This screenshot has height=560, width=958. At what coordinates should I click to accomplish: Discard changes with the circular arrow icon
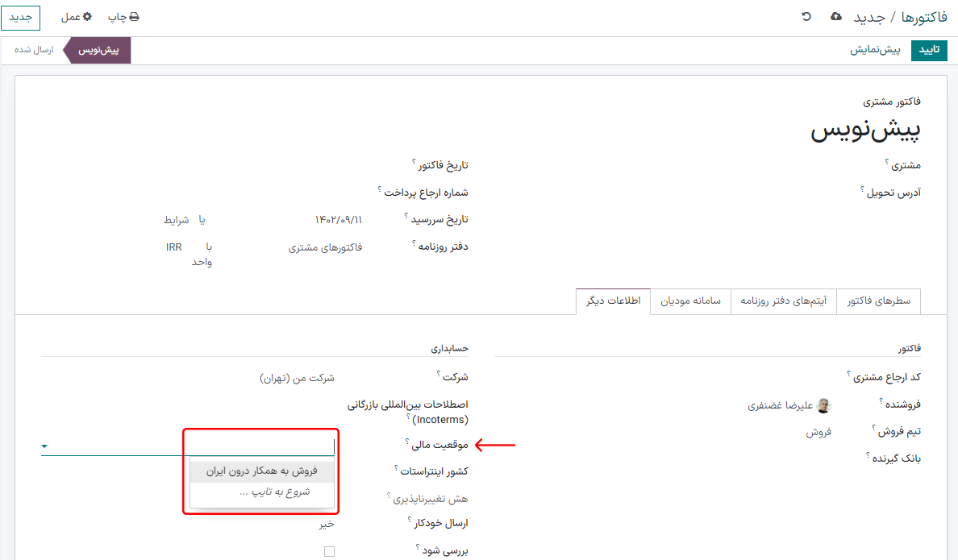806,16
